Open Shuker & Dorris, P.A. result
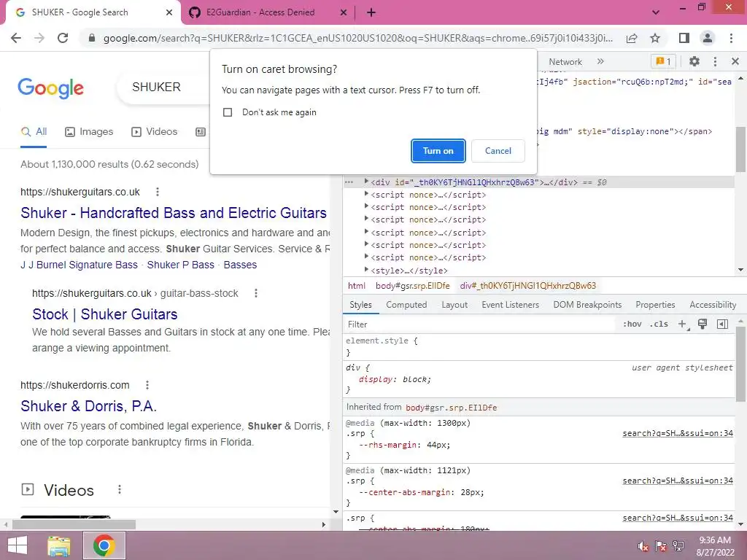Viewport: 747px width, 560px height. tap(88, 406)
